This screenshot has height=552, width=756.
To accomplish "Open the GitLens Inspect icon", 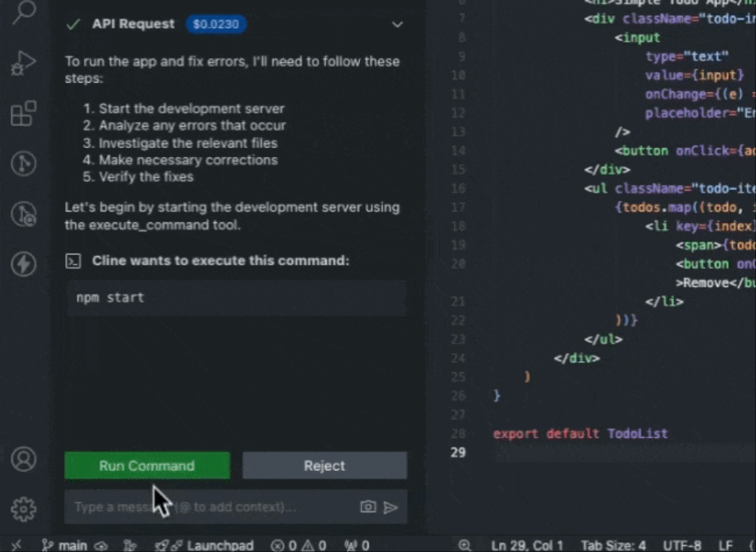I will pyautogui.click(x=24, y=214).
